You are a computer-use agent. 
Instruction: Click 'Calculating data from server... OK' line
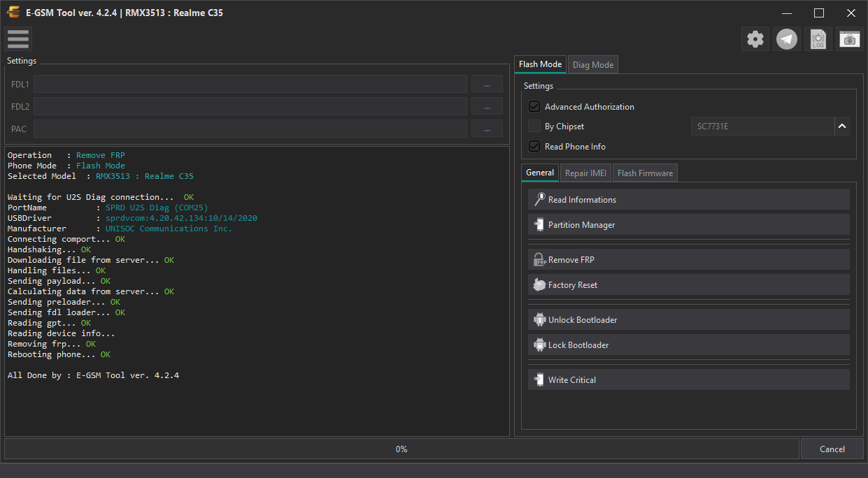(x=91, y=291)
